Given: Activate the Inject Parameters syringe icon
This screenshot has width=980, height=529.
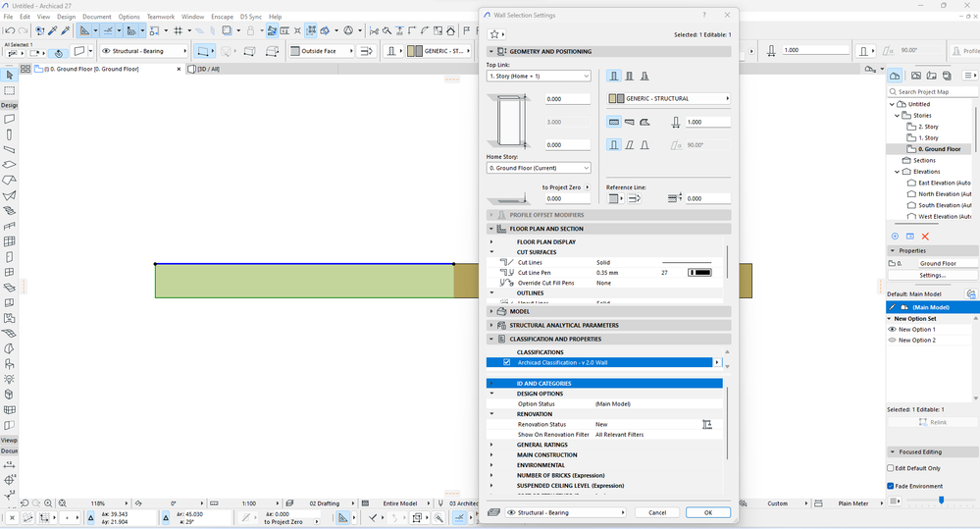Looking at the screenshot, I should (66, 30).
